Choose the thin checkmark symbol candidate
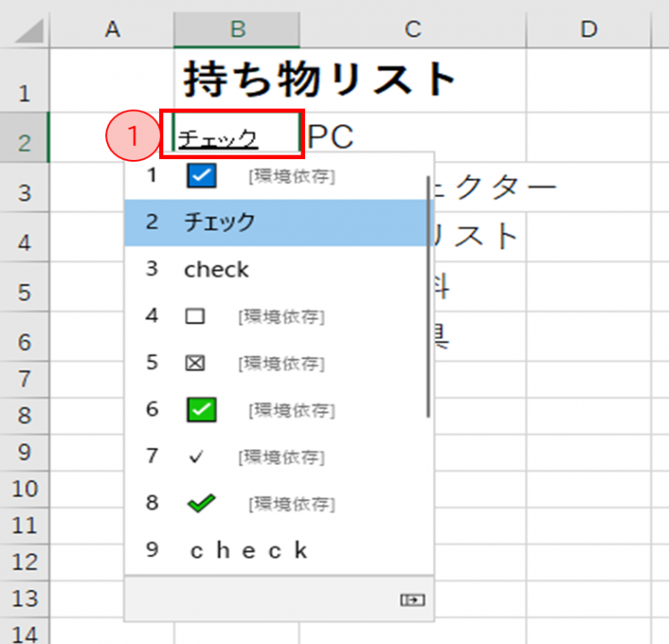Image resolution: width=669 pixels, height=644 pixels. (x=195, y=457)
